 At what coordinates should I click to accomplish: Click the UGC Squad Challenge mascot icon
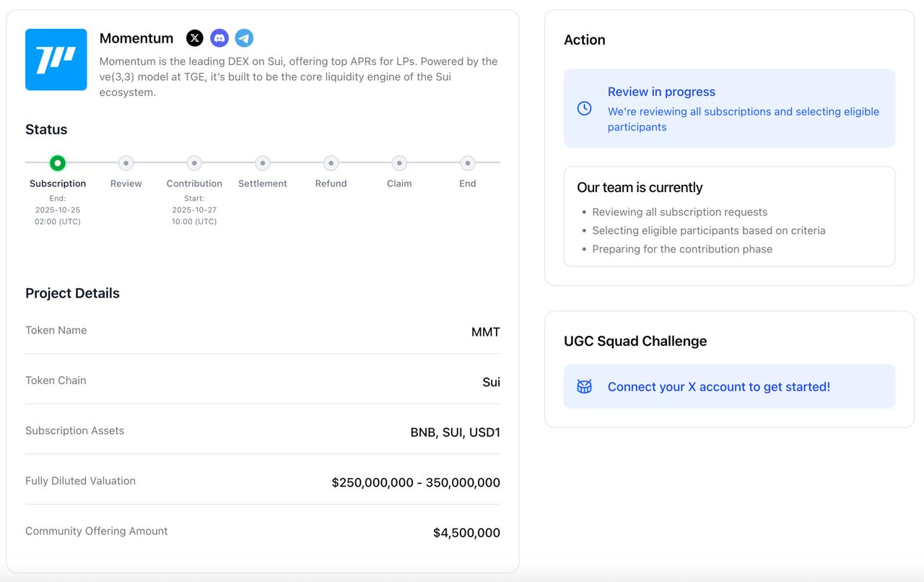585,387
